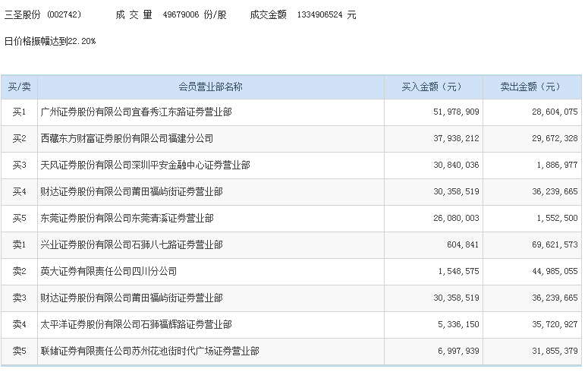Screen dimensions: 588x372
Task: Select 30,358,519 in the 卖3 row
Action: tap(456, 298)
